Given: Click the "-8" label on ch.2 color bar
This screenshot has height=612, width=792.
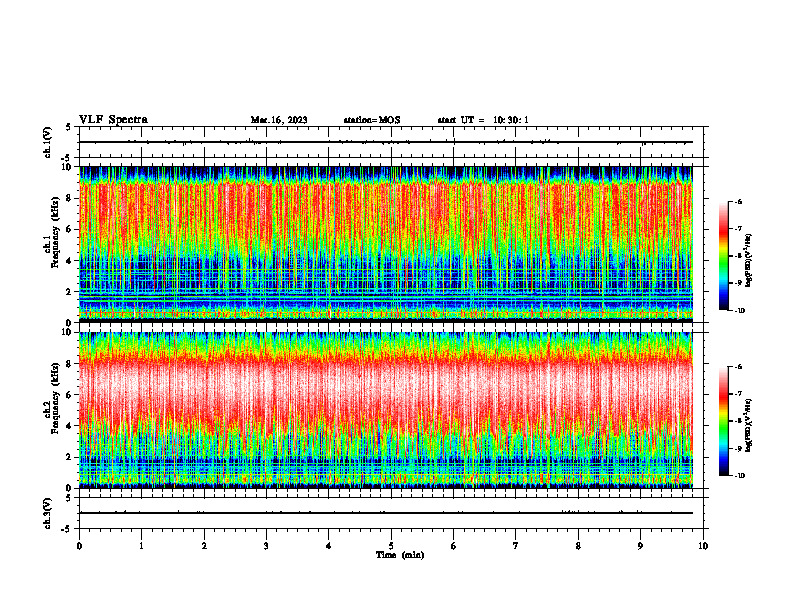Looking at the screenshot, I should (x=739, y=421).
